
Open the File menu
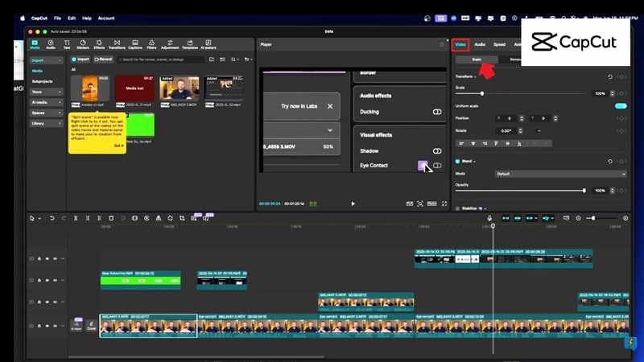(57, 18)
